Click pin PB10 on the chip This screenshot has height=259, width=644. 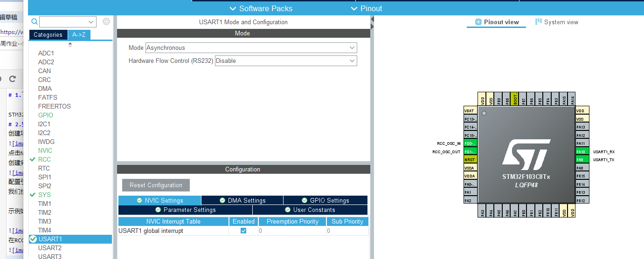point(547,211)
